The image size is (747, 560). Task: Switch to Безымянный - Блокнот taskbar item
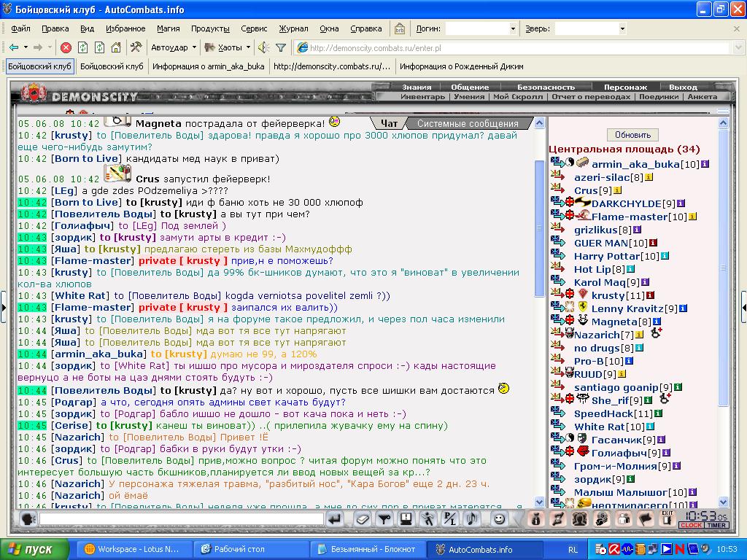368,549
